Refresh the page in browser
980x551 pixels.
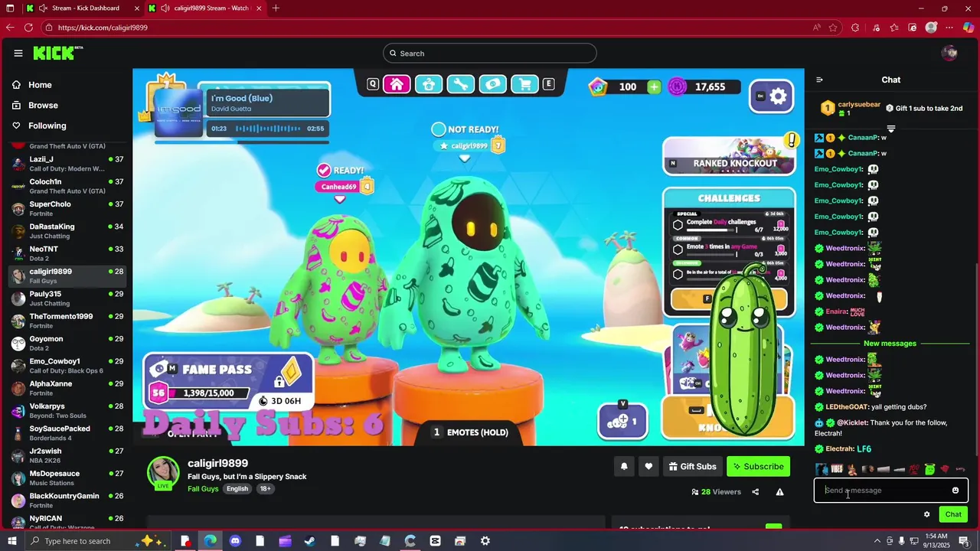click(28, 28)
